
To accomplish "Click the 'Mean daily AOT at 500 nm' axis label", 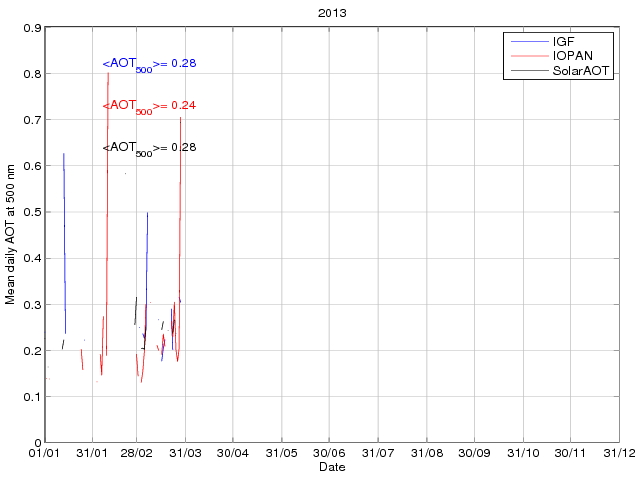I will [x=11, y=236].
